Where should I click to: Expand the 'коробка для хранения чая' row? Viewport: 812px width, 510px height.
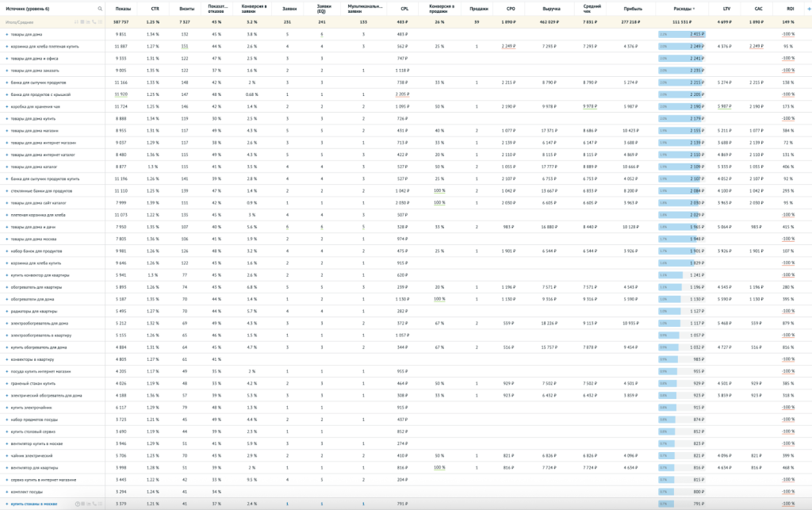pyautogui.click(x=6, y=106)
